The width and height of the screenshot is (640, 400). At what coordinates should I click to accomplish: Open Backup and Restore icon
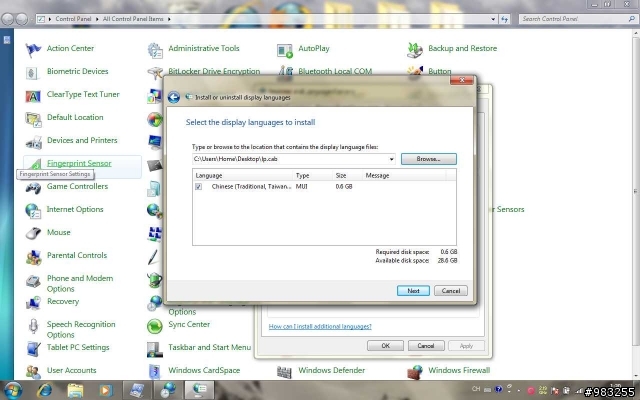(x=415, y=50)
